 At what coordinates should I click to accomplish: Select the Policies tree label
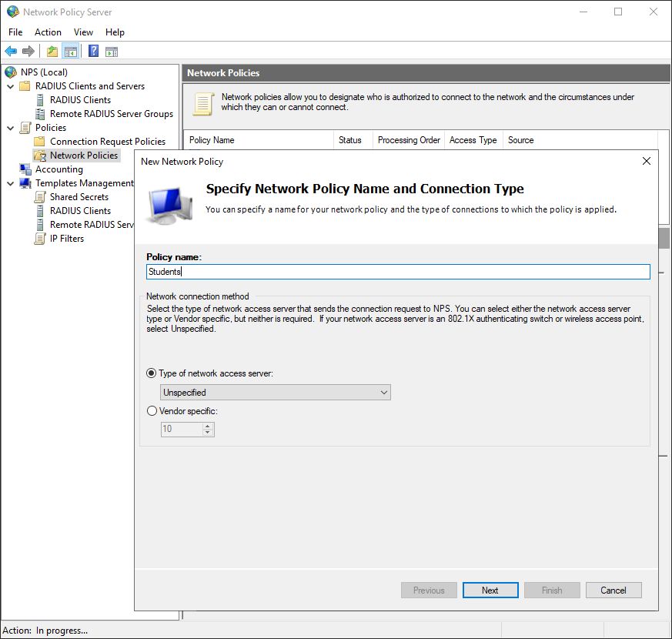[51, 128]
